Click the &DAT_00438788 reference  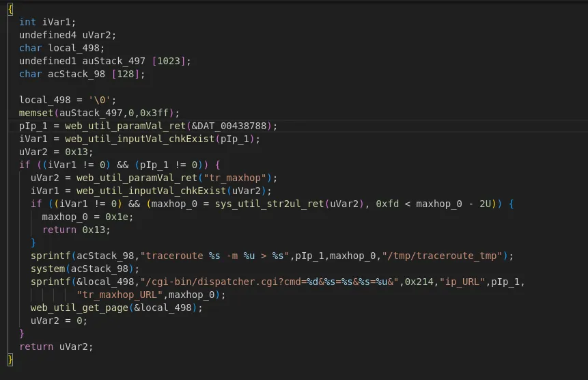tap(229, 126)
